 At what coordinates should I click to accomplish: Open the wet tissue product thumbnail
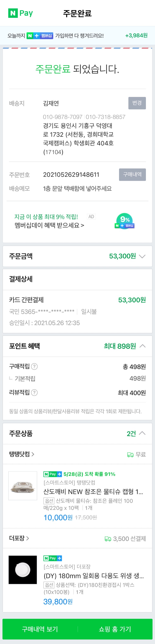[x=23, y=486]
